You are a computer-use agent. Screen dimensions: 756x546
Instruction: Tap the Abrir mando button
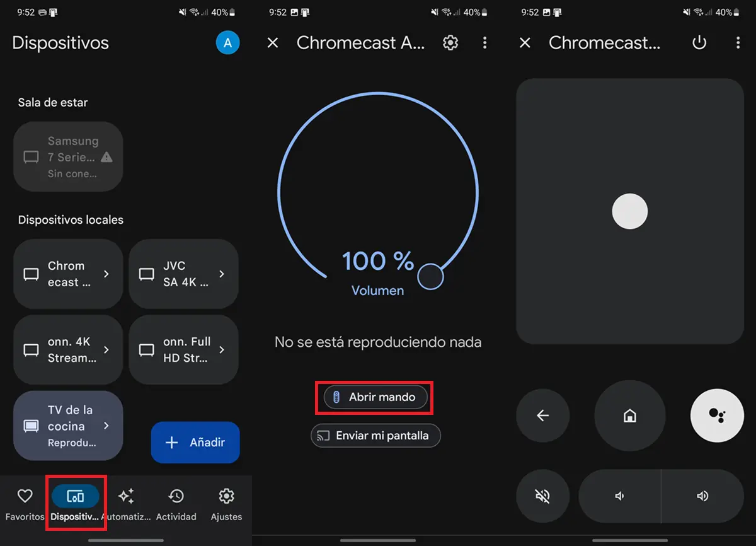coord(375,397)
